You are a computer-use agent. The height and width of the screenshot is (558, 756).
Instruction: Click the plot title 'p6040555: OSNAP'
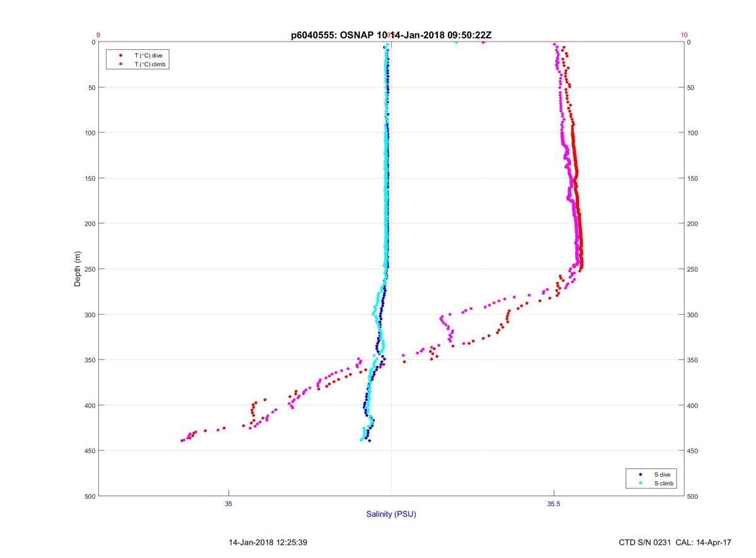coord(334,35)
